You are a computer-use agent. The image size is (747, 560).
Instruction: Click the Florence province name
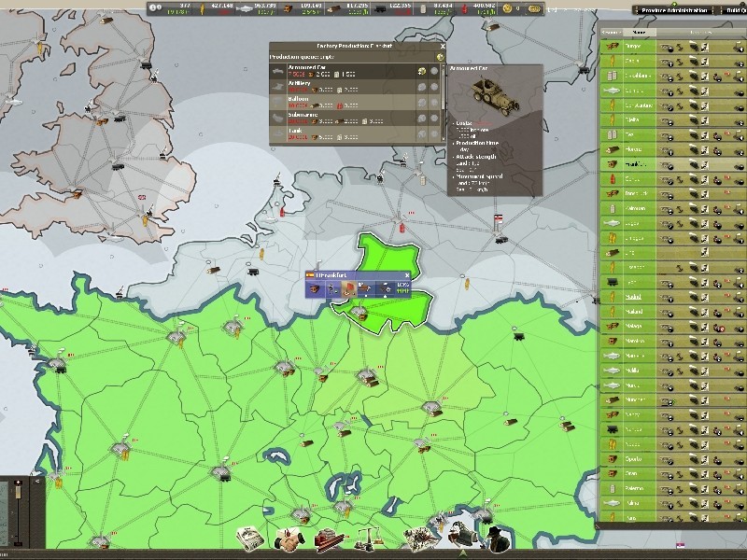click(634, 149)
